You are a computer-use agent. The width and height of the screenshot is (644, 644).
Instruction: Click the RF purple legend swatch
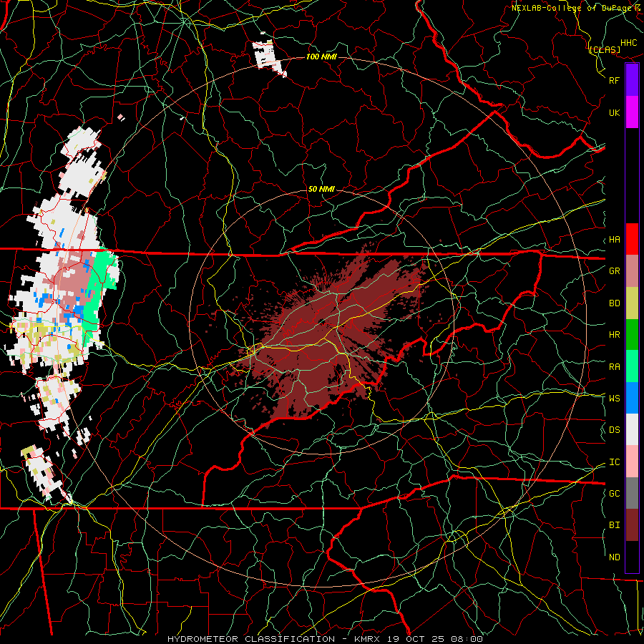point(632,80)
